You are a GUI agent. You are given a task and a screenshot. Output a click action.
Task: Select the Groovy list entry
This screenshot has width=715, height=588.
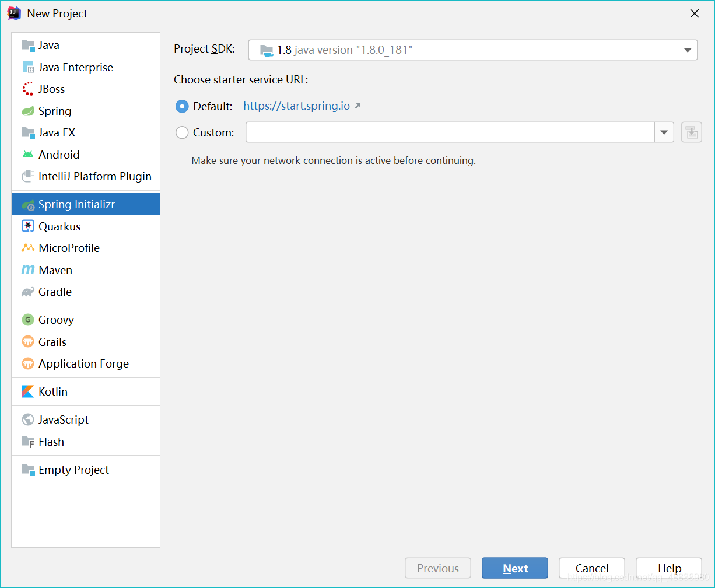point(86,320)
